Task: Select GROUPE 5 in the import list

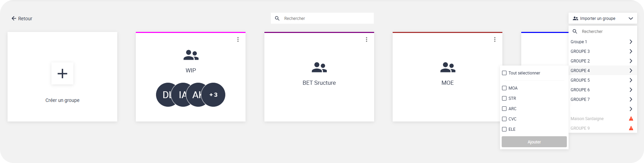Action: (x=580, y=80)
